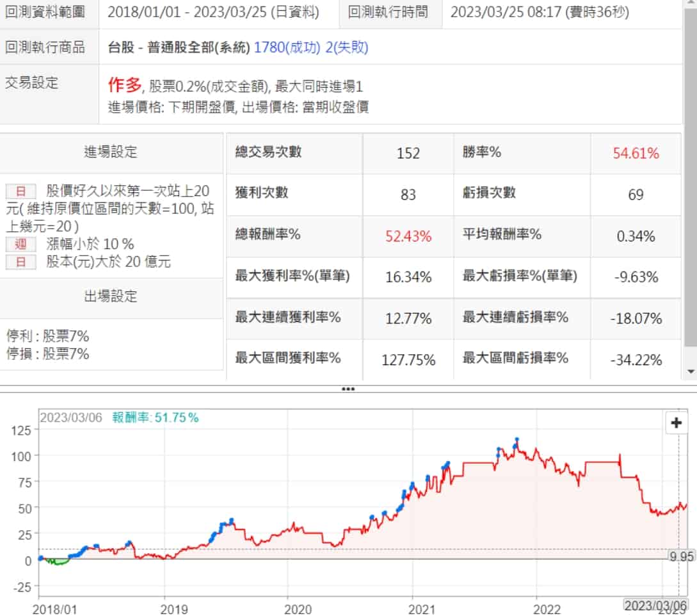
Task: Click the three-dot panel splitter handle
Action: (348, 389)
